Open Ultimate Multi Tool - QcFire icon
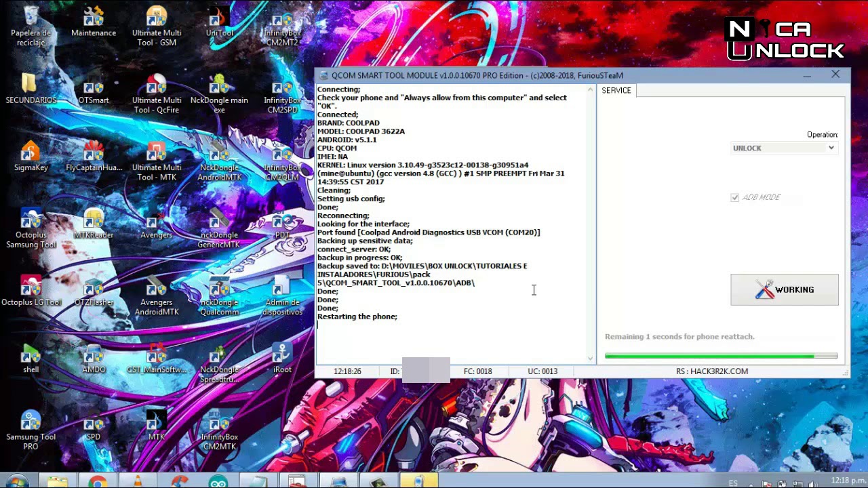868x488 pixels. tap(157, 93)
